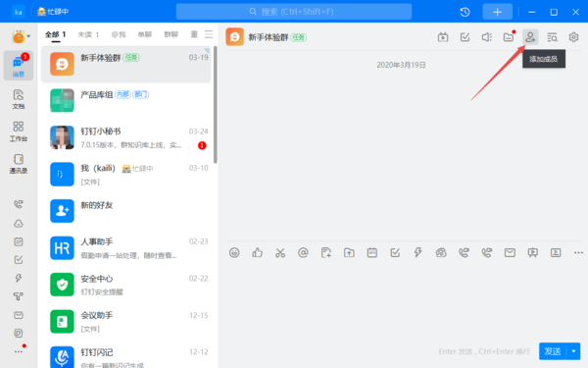The width and height of the screenshot is (588, 368).
Task: Open group settings gear icon
Action: click(573, 37)
